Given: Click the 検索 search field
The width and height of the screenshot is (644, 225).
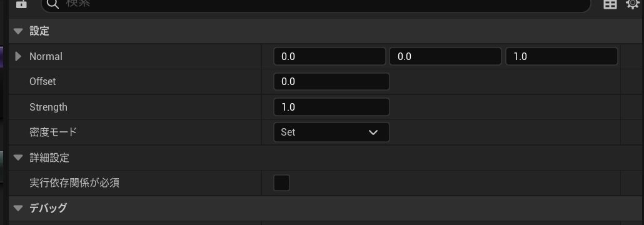Looking at the screenshot, I should 316,4.
